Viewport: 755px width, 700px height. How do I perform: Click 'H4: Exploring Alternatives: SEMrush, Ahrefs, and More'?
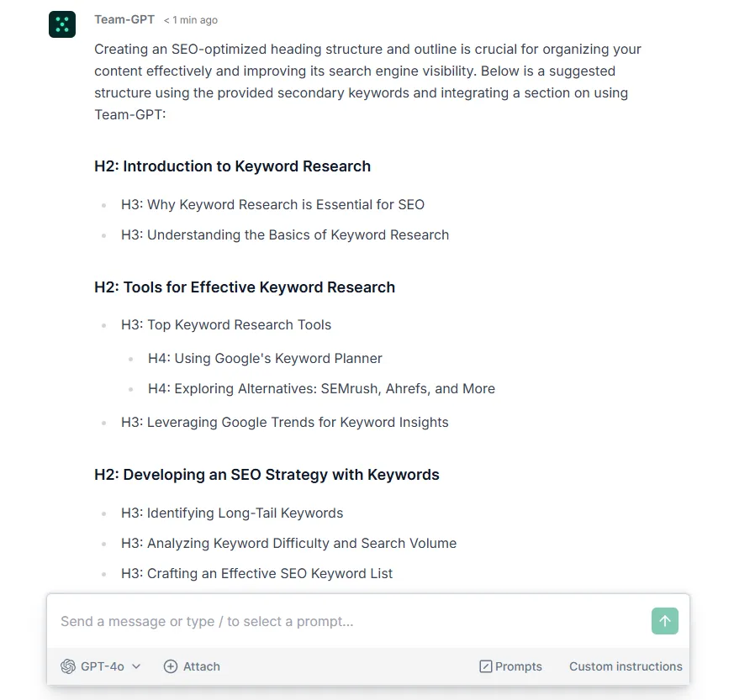(x=322, y=389)
